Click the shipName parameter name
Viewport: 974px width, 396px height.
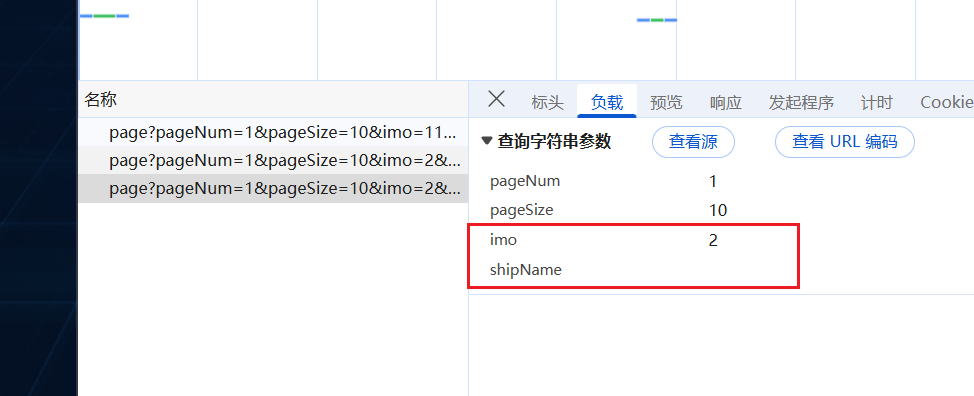point(526,270)
